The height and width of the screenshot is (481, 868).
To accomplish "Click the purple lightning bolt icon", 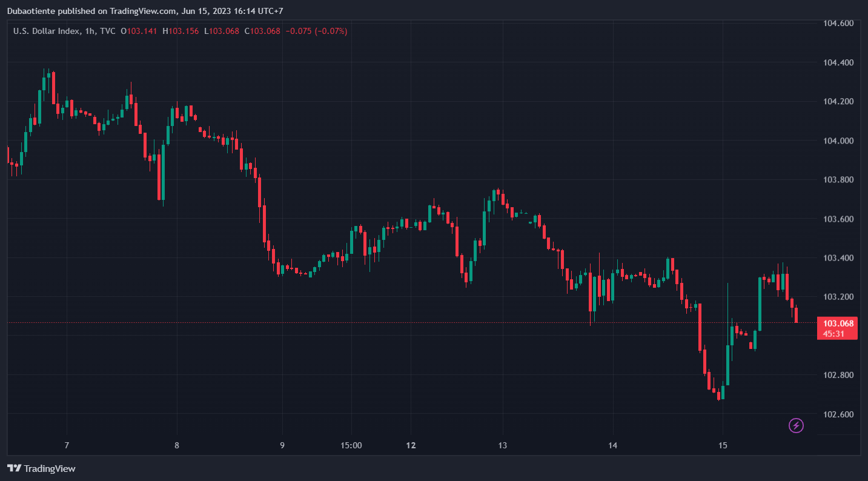I will [796, 426].
